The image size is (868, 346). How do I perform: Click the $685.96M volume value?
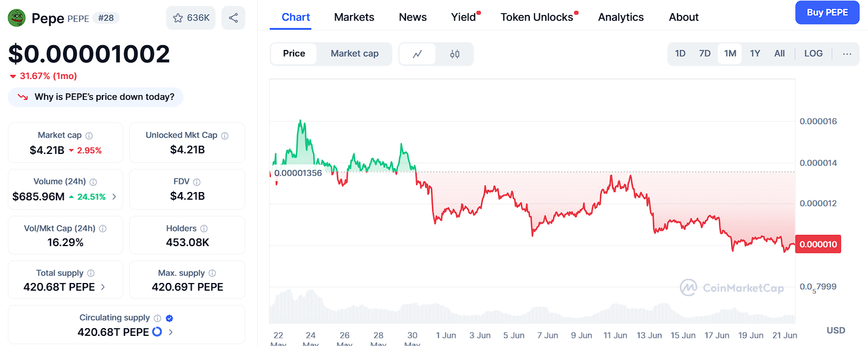[39, 197]
